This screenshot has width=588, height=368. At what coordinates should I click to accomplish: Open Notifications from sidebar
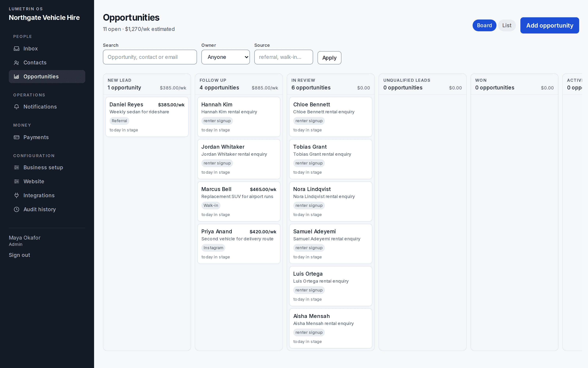tap(47, 107)
